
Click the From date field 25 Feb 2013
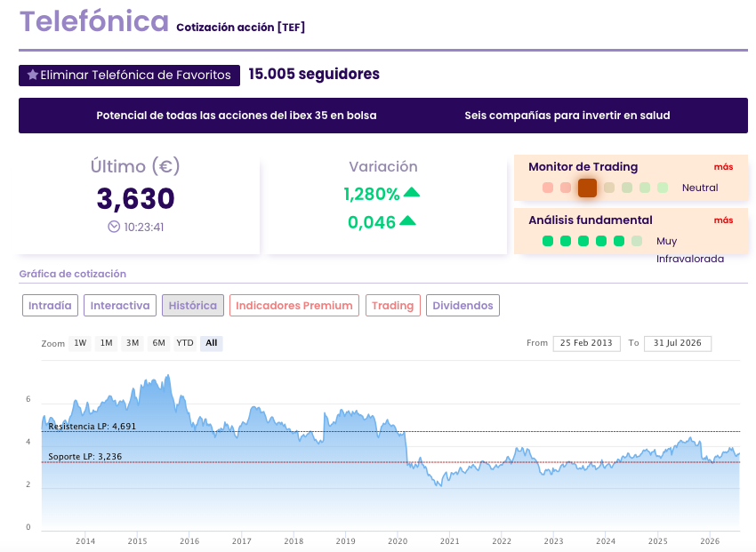coord(586,343)
